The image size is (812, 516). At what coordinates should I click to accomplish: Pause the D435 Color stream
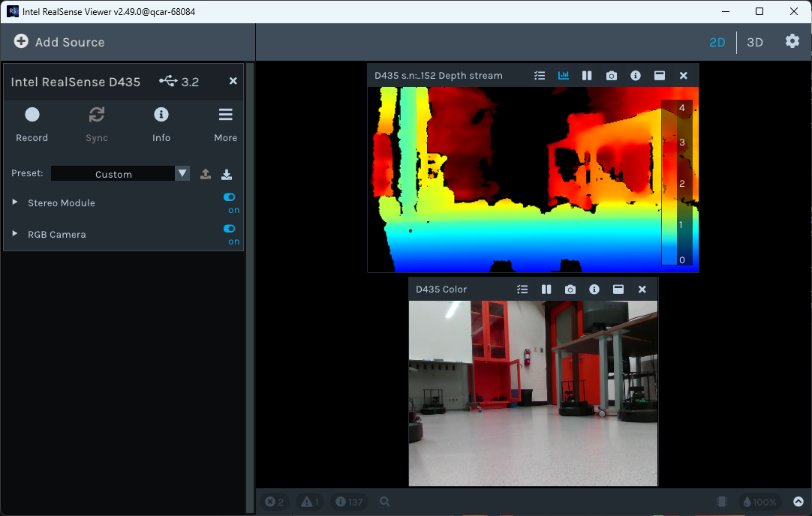click(x=546, y=289)
